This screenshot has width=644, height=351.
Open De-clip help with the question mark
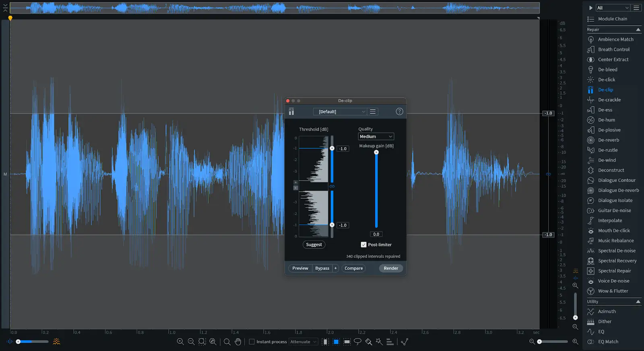pyautogui.click(x=399, y=112)
